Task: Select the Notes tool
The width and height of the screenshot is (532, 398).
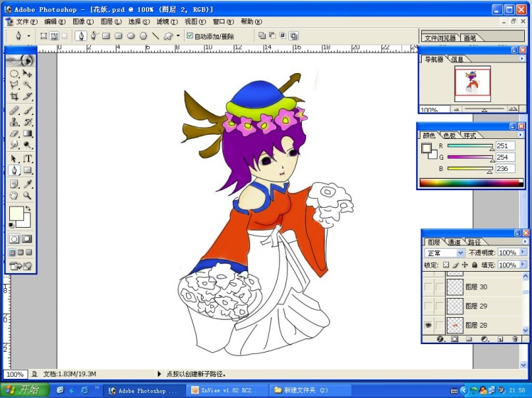Action: click(x=14, y=184)
